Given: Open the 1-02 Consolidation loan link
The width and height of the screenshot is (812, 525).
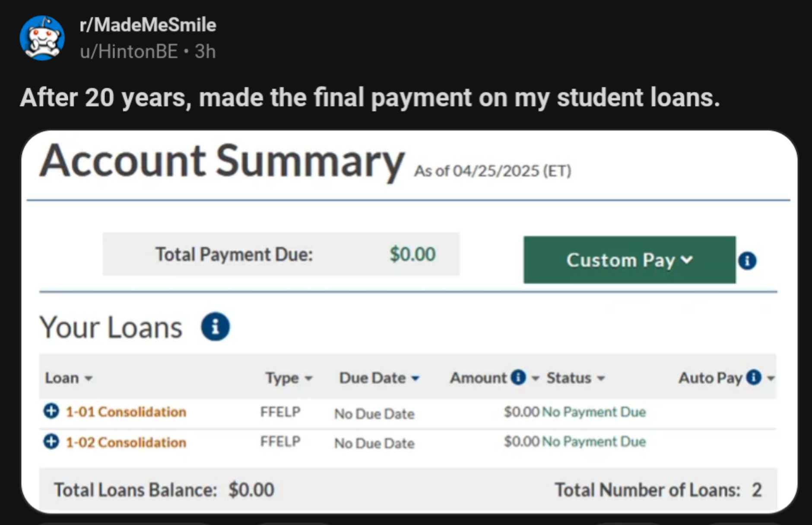Looking at the screenshot, I should (126, 443).
